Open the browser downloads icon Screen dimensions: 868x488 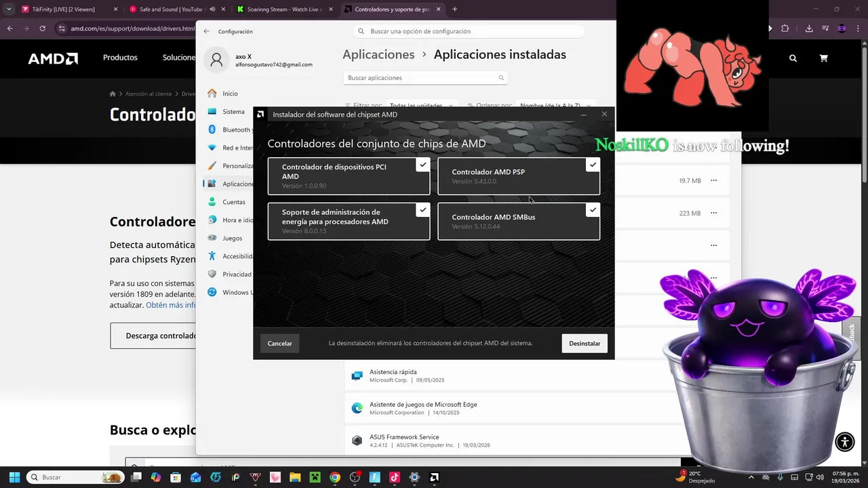coord(809,28)
